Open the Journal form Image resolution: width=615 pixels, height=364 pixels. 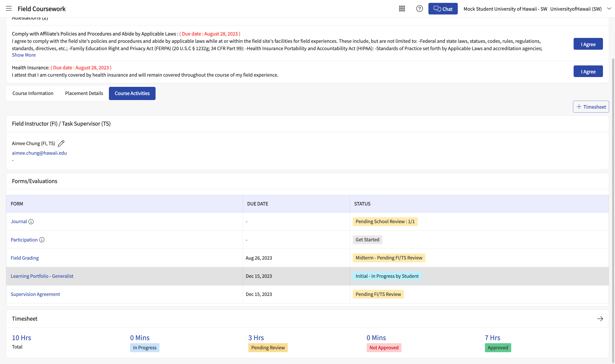point(19,222)
